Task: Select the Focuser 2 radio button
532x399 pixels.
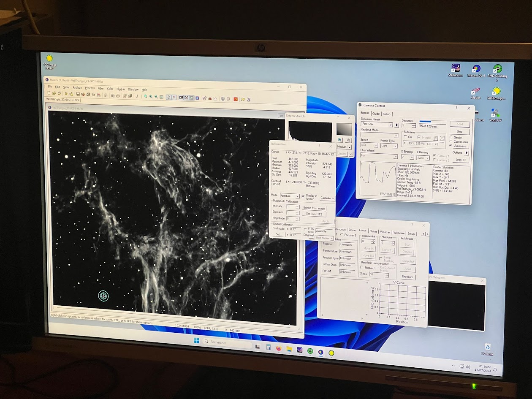Action: (342, 234)
